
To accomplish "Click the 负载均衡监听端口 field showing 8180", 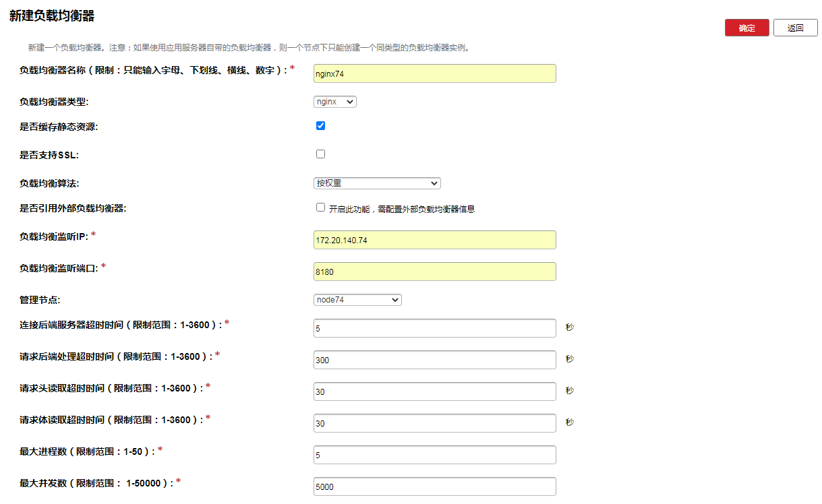I will (x=434, y=272).
